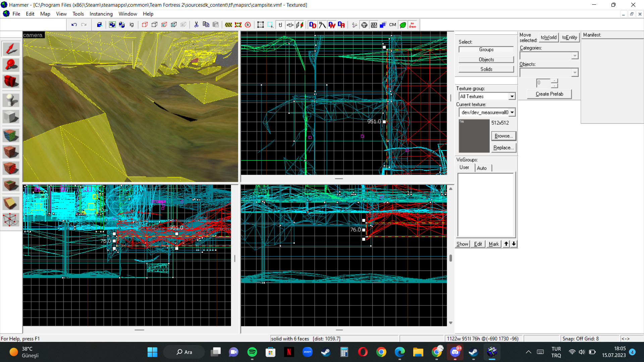Click the Group selection icon
This screenshot has width=644, height=362.
112,25
